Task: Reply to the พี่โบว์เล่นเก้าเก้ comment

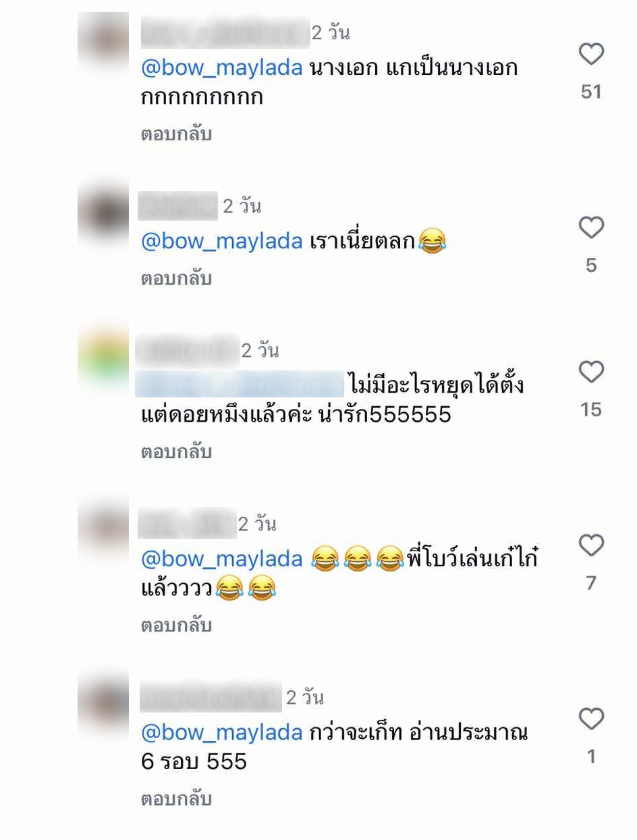Action: tap(176, 625)
